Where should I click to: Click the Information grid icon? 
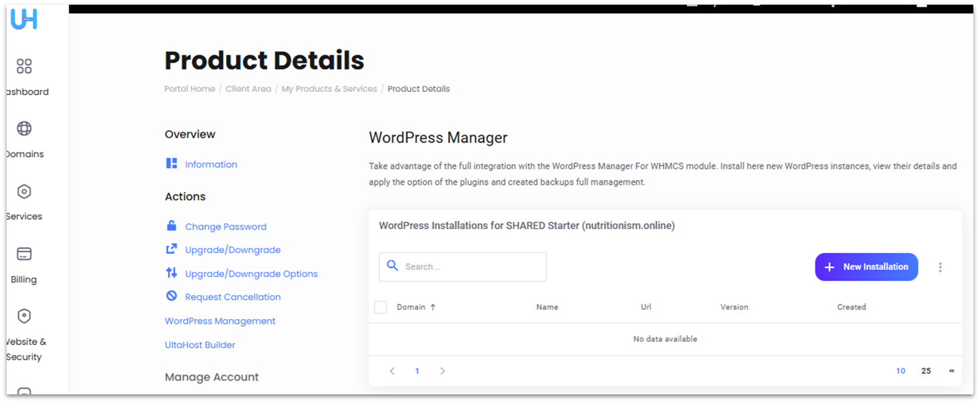(x=172, y=163)
